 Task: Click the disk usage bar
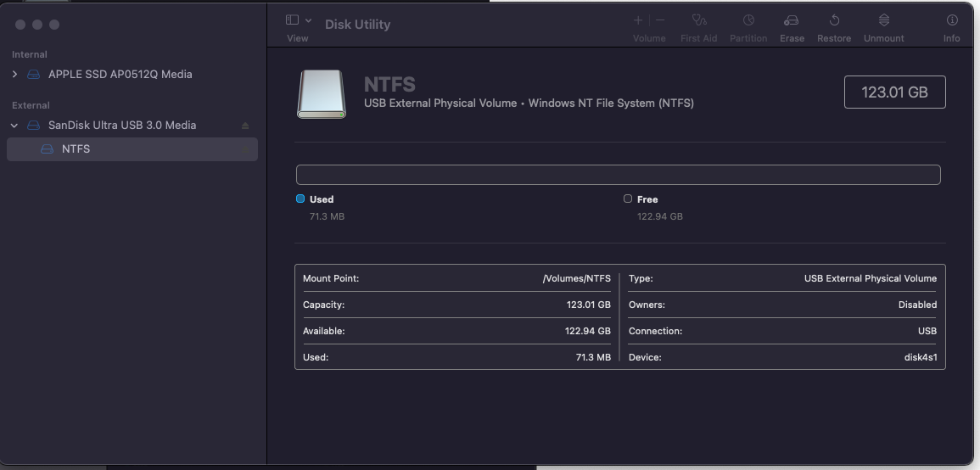(x=619, y=175)
